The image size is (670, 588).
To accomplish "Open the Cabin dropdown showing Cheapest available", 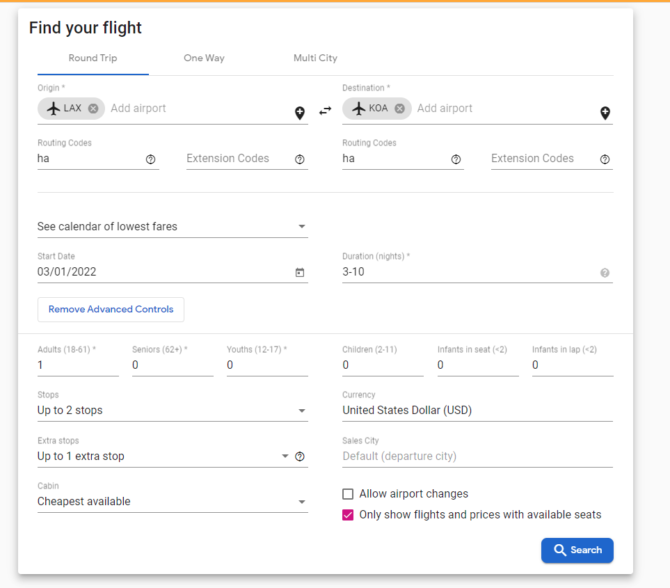I will 173,501.
